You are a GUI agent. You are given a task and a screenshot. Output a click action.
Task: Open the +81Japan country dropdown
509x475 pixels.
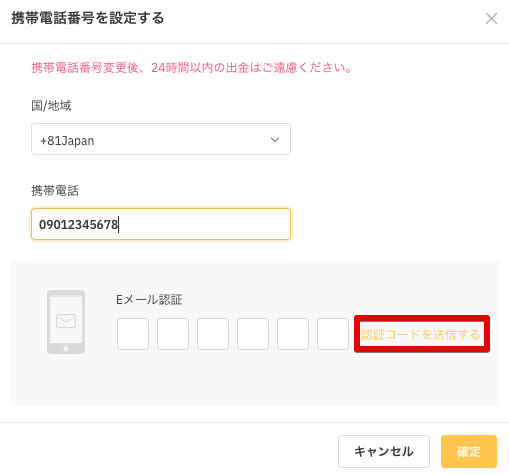coord(161,139)
